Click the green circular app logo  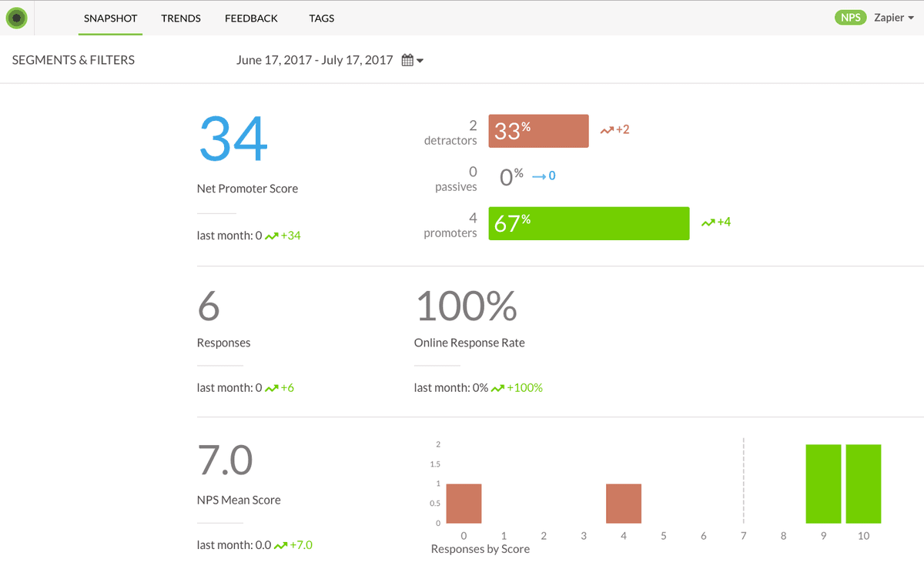(16, 18)
